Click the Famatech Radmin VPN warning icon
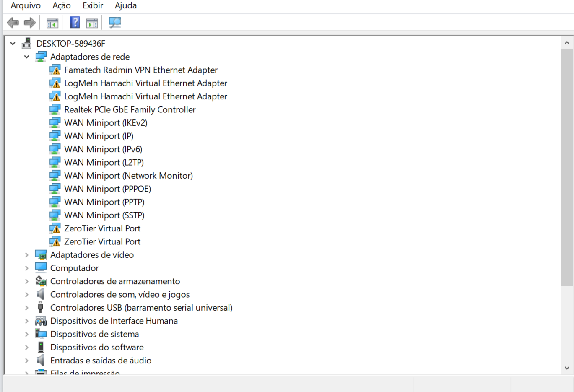 55,70
